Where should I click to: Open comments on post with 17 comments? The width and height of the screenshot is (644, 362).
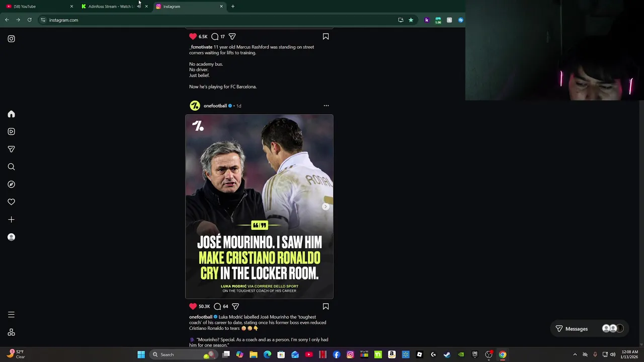[215, 36]
